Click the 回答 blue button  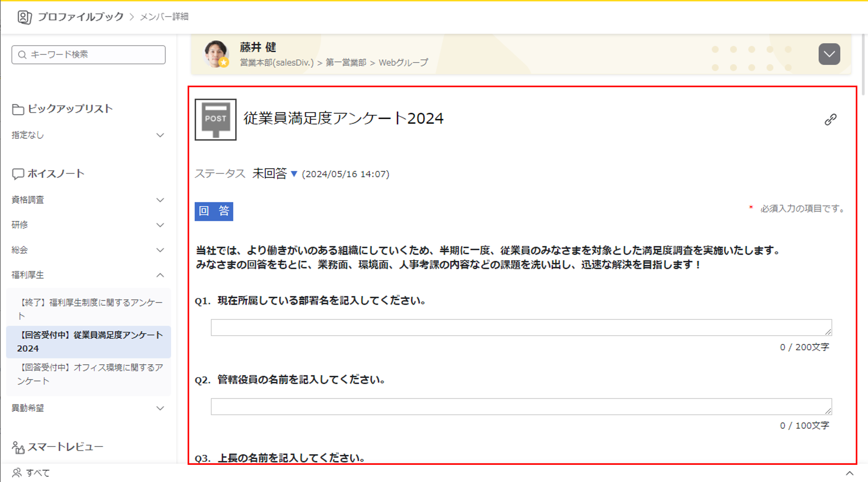point(214,211)
